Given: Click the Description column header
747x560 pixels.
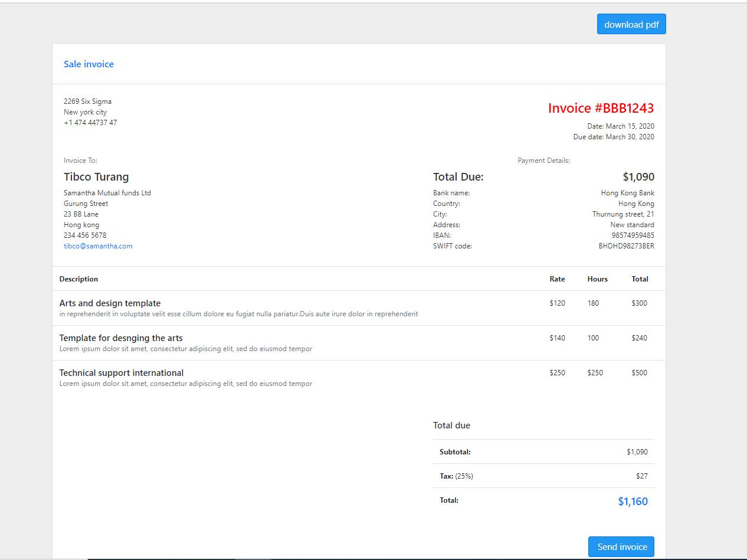Looking at the screenshot, I should click(78, 279).
